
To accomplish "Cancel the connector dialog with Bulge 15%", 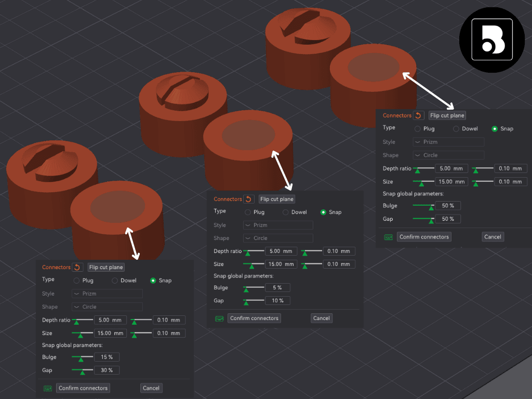I will tap(151, 388).
